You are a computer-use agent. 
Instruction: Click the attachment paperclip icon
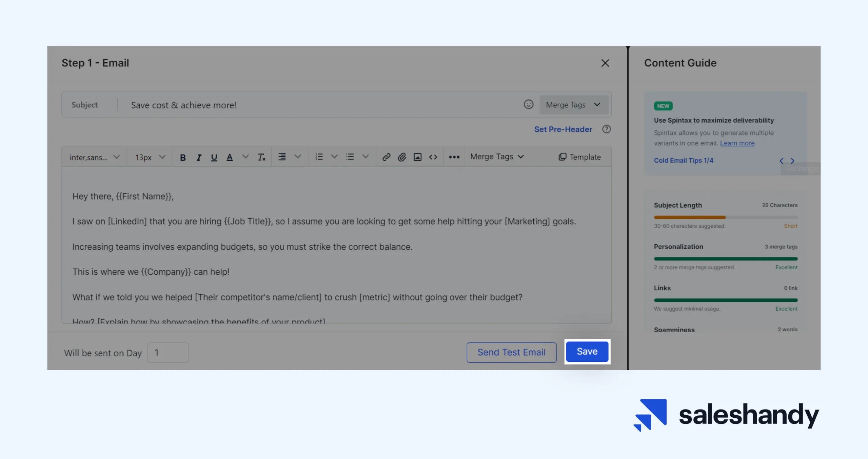(x=402, y=157)
